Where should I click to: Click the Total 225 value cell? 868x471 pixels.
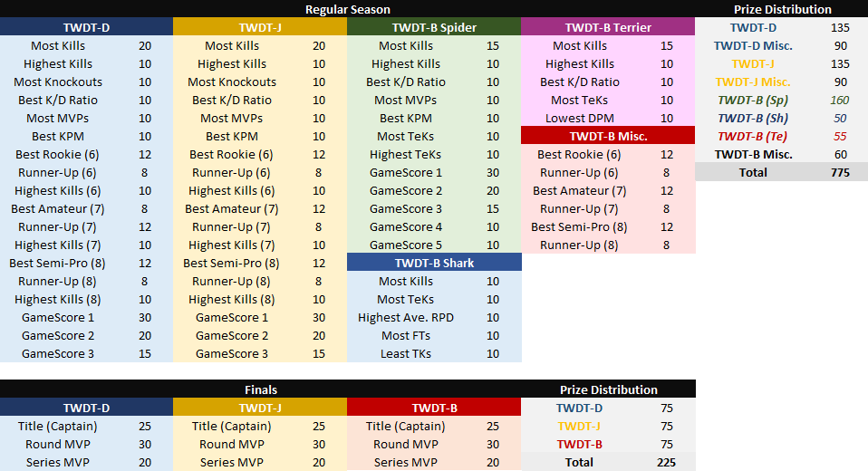point(666,462)
